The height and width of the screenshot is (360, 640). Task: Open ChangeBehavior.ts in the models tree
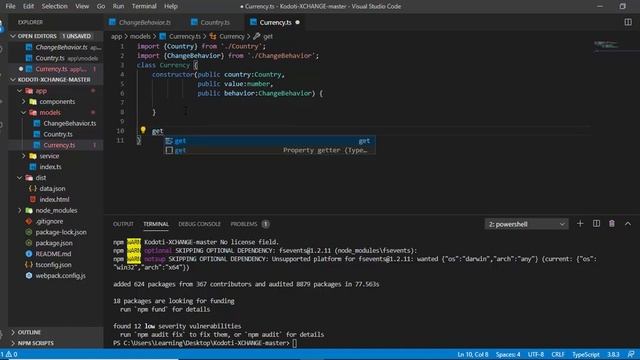[69, 123]
